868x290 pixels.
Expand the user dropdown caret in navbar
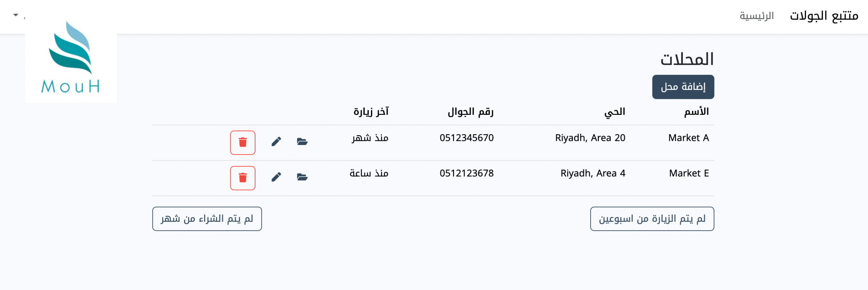(16, 15)
